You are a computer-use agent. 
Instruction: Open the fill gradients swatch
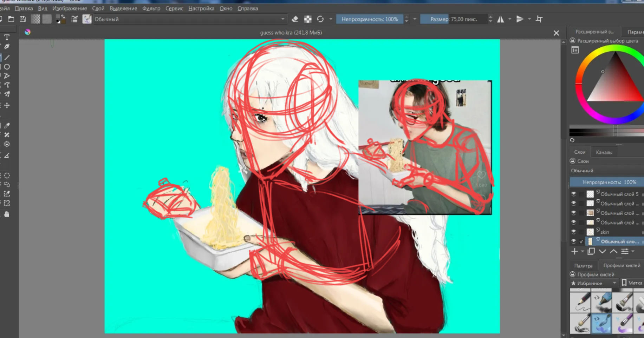[x=35, y=19]
